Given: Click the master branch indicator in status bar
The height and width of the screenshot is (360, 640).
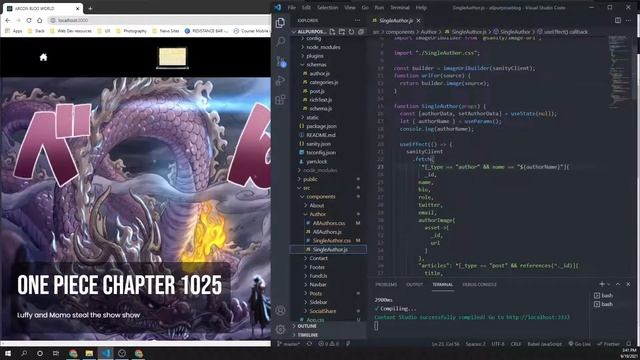Looking at the screenshot, I should click(x=289, y=344).
